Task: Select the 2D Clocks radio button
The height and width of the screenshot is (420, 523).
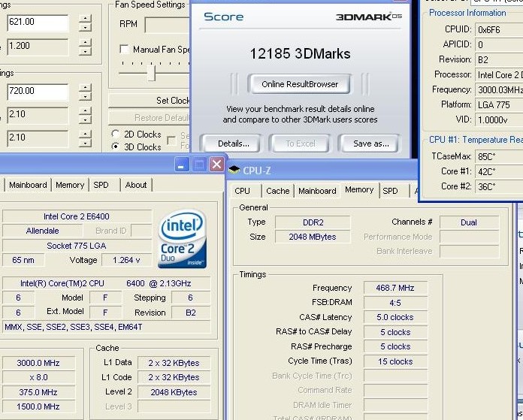Action: [116, 134]
